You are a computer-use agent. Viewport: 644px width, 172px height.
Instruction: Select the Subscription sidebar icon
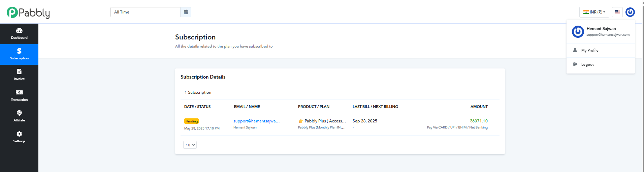[19, 54]
